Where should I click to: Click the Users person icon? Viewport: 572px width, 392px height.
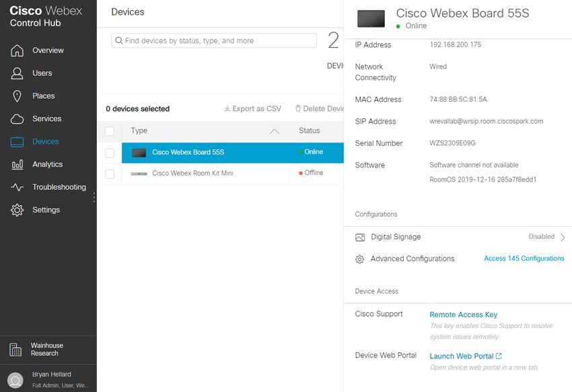click(x=17, y=73)
